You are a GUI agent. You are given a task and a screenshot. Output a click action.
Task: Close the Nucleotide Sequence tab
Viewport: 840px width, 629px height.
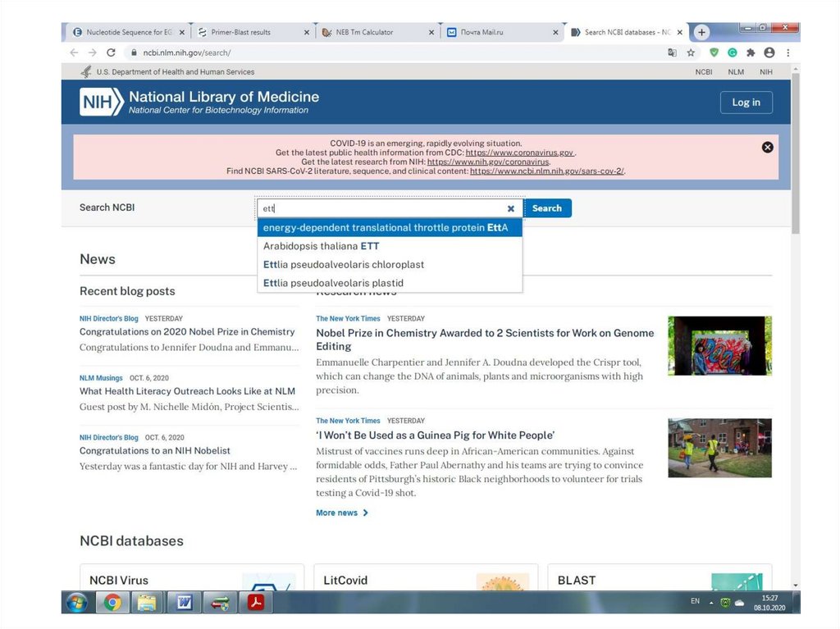pyautogui.click(x=181, y=32)
